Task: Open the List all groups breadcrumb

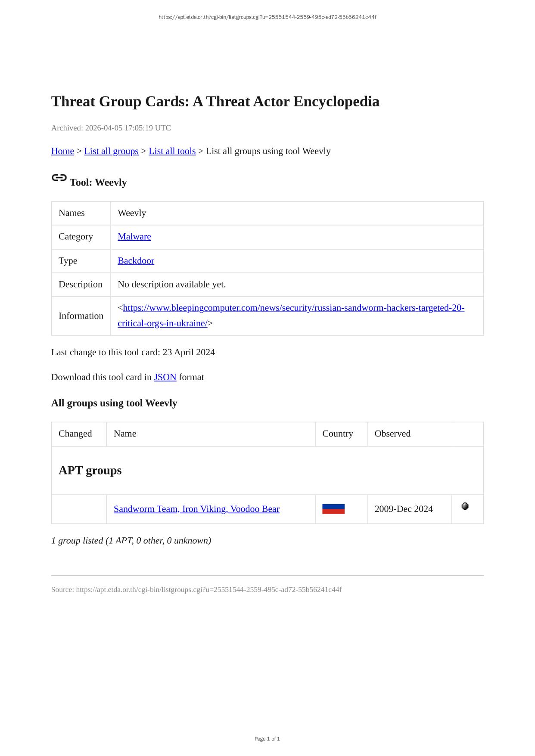Action: (111, 151)
